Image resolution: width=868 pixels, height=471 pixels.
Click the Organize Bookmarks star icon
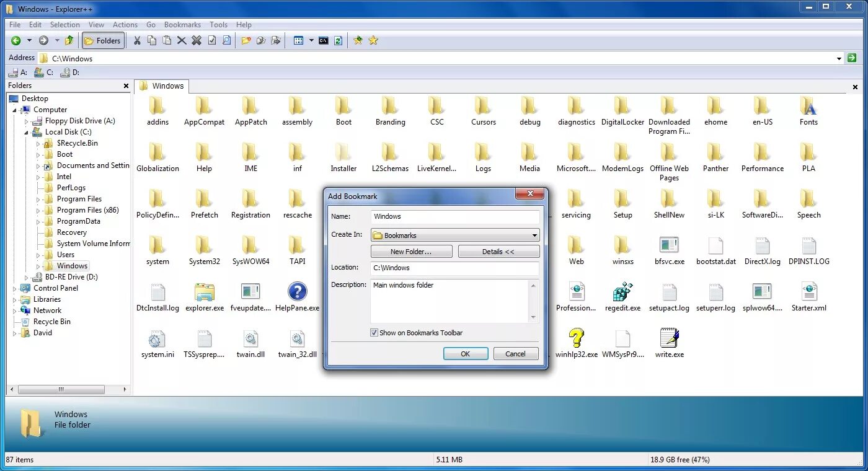pyautogui.click(x=373, y=40)
